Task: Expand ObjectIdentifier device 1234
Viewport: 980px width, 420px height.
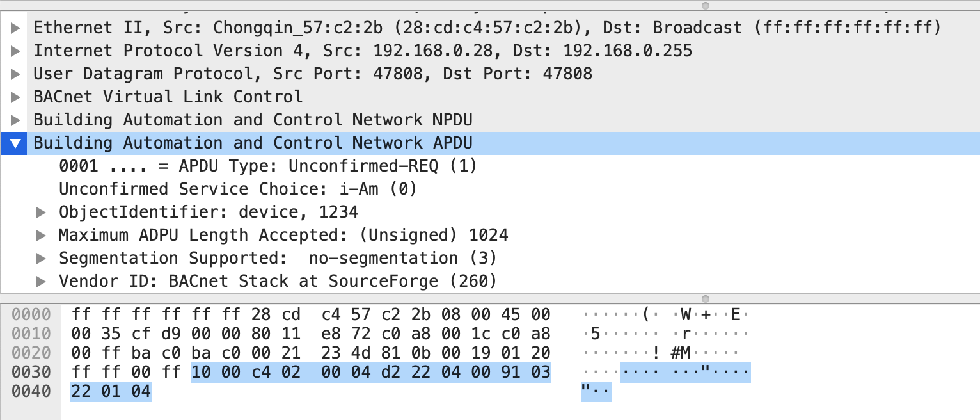Action: pyautogui.click(x=41, y=212)
